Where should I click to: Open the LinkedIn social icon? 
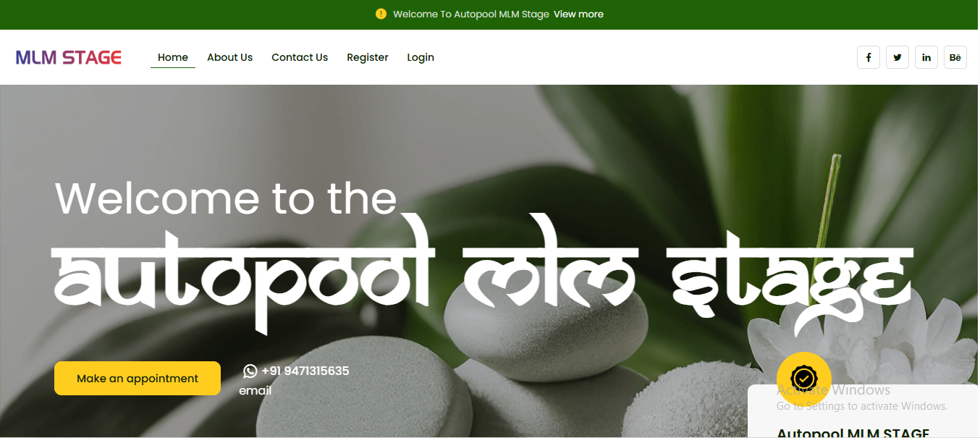[926, 57]
